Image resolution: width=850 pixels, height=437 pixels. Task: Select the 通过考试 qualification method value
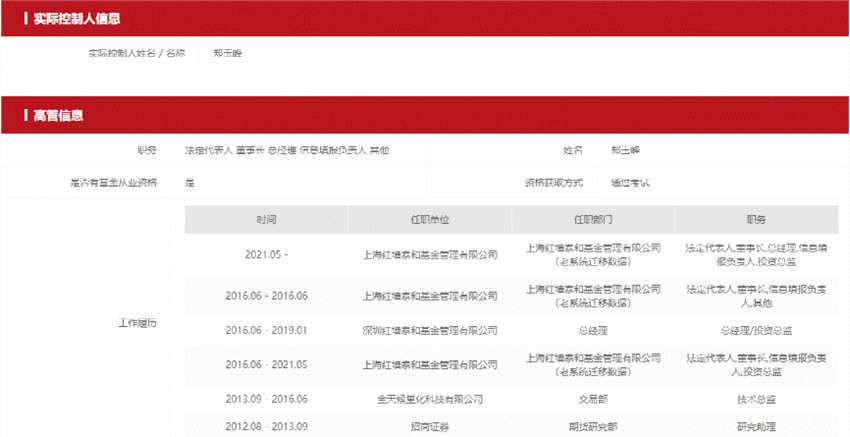click(x=630, y=183)
